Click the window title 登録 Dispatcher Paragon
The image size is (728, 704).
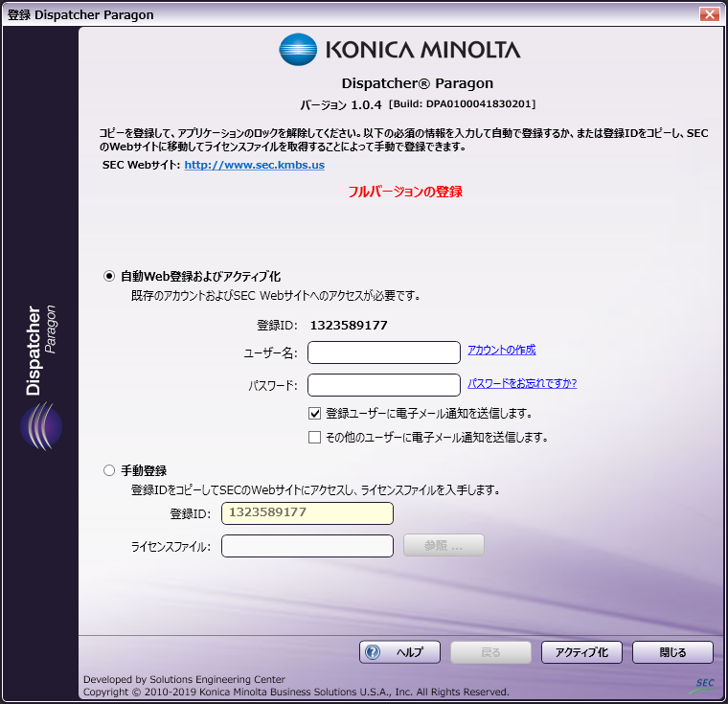80,15
